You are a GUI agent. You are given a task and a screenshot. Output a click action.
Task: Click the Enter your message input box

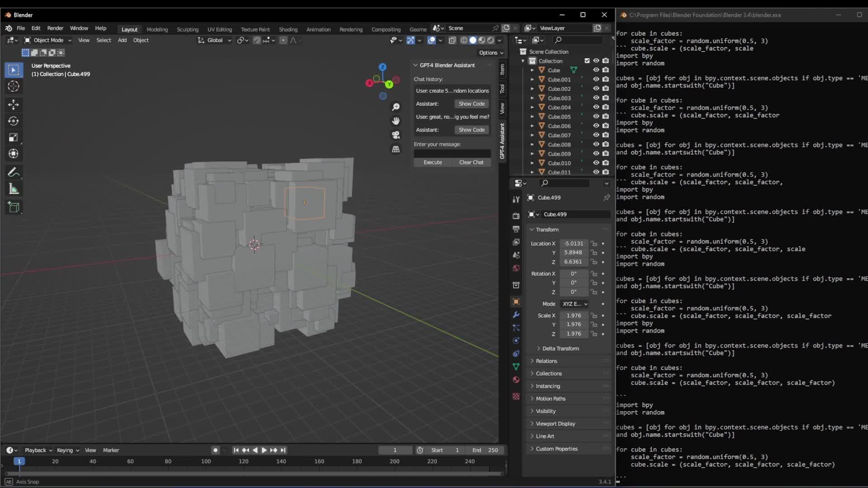click(x=452, y=154)
